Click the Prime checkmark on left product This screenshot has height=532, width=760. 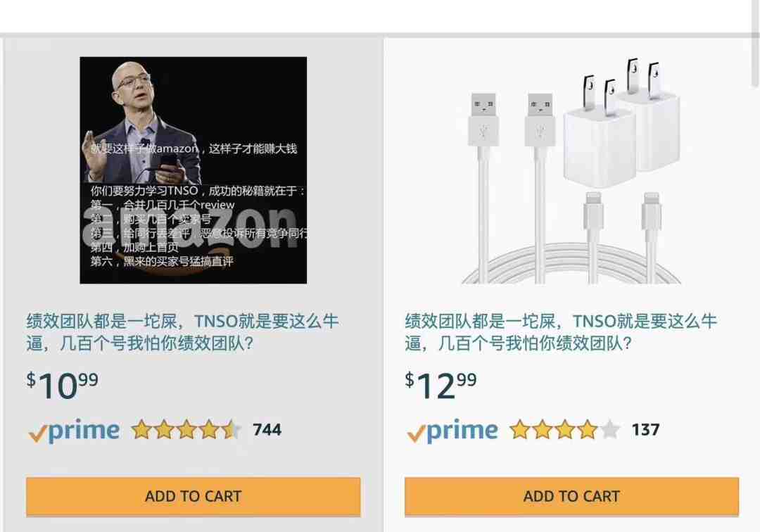(37, 433)
